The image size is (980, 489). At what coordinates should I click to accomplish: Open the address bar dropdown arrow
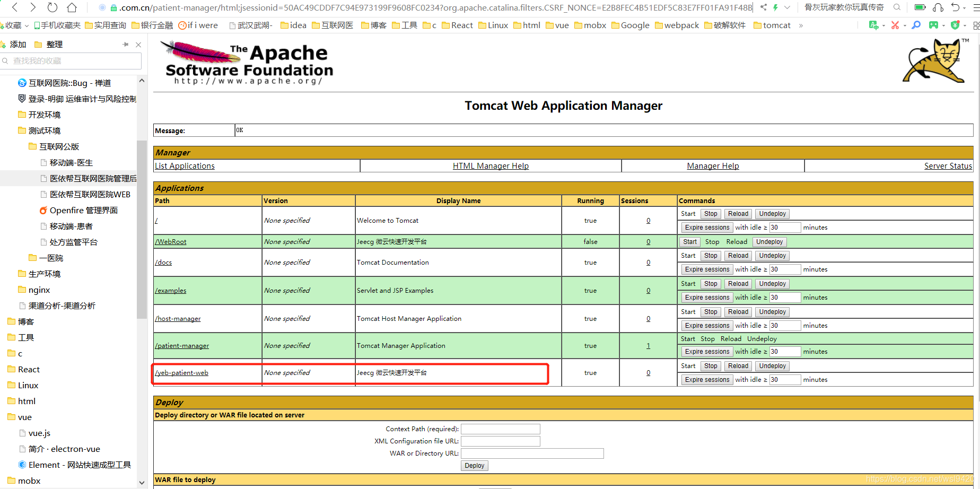tap(787, 7)
